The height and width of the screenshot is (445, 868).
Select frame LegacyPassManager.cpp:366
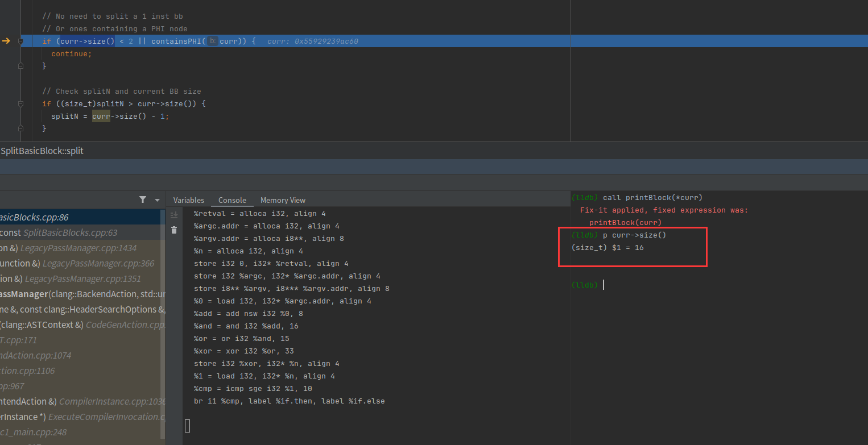pyautogui.click(x=81, y=263)
